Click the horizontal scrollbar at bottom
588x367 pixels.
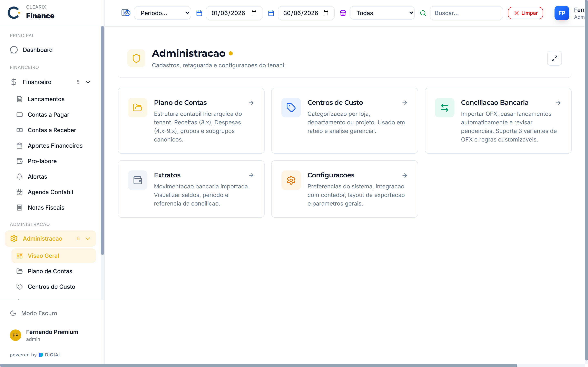258,365
